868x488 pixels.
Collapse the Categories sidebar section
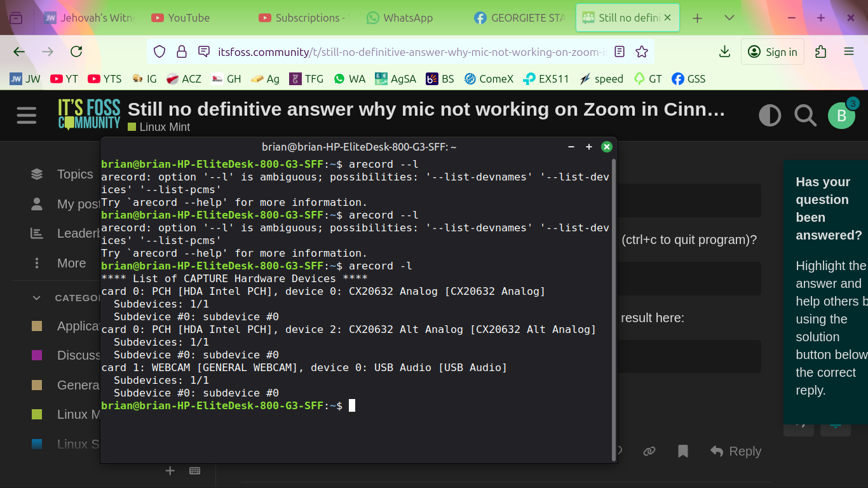(x=37, y=297)
